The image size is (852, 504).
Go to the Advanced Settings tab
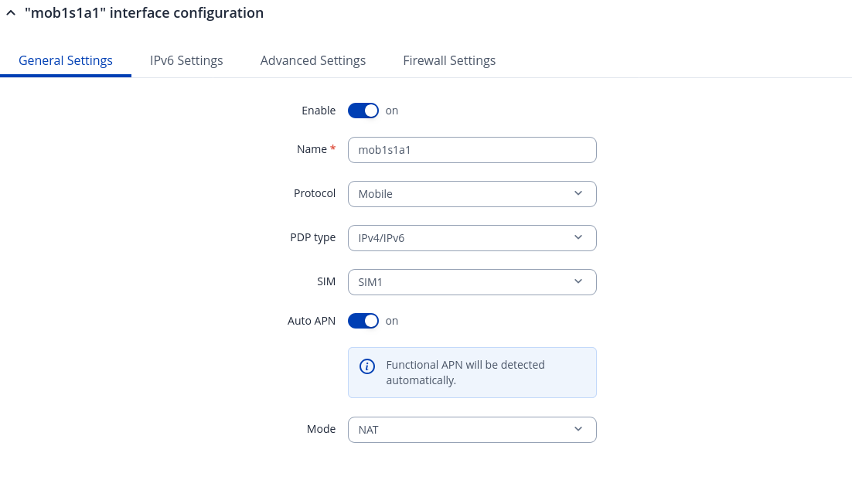coord(313,60)
